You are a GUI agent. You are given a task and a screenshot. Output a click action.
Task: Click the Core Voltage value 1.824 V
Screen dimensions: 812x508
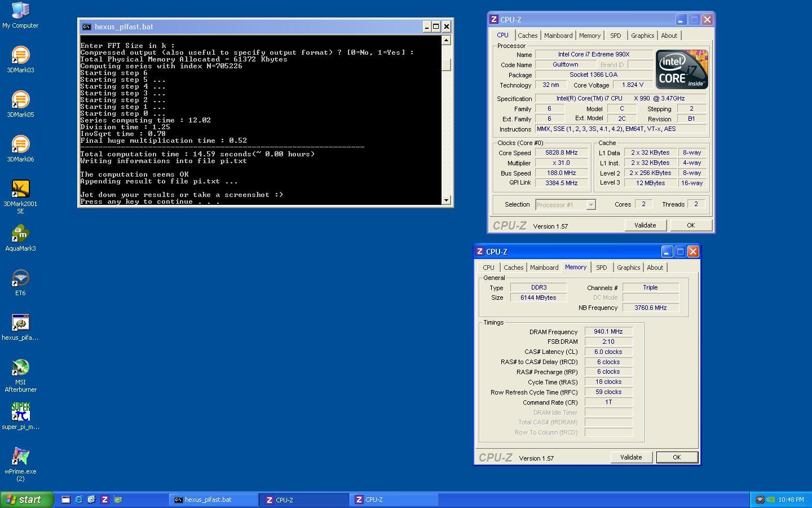tap(633, 85)
